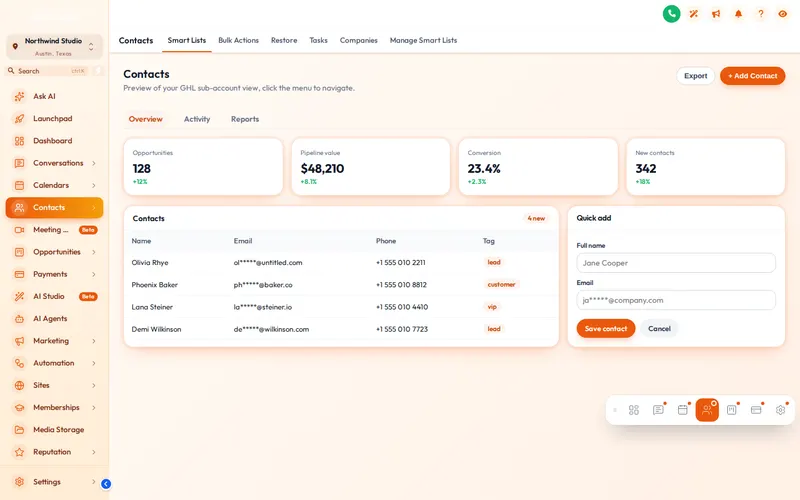The height and width of the screenshot is (500, 800).
Task: Expand the Reputation submenu chevron
Action: pos(94,452)
